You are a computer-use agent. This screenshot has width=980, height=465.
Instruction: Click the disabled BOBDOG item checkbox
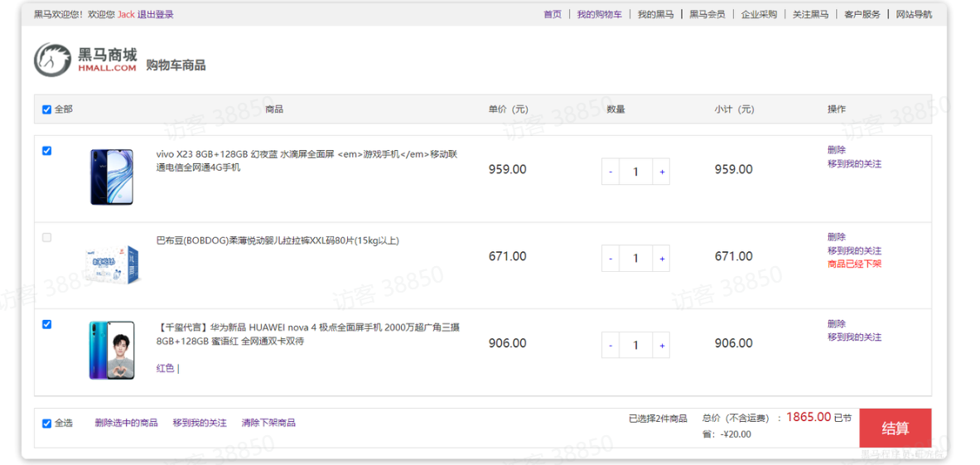(46, 238)
